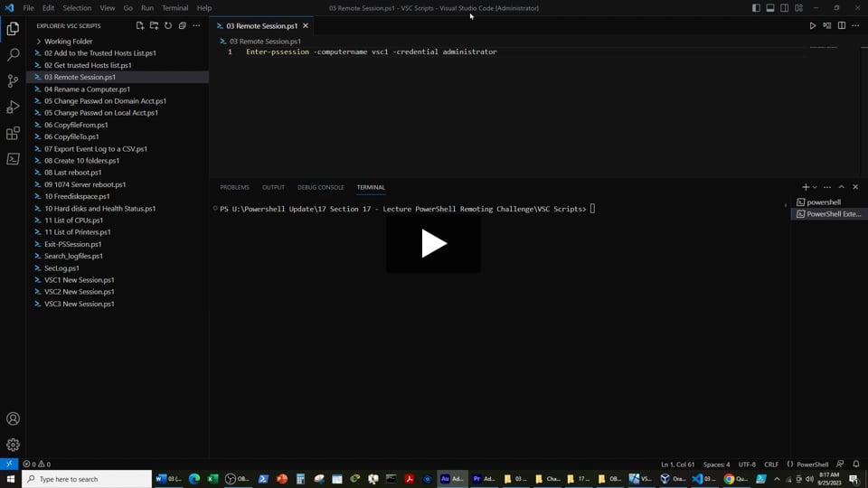
Task: Click the New File icon in Explorer
Action: (x=140, y=26)
